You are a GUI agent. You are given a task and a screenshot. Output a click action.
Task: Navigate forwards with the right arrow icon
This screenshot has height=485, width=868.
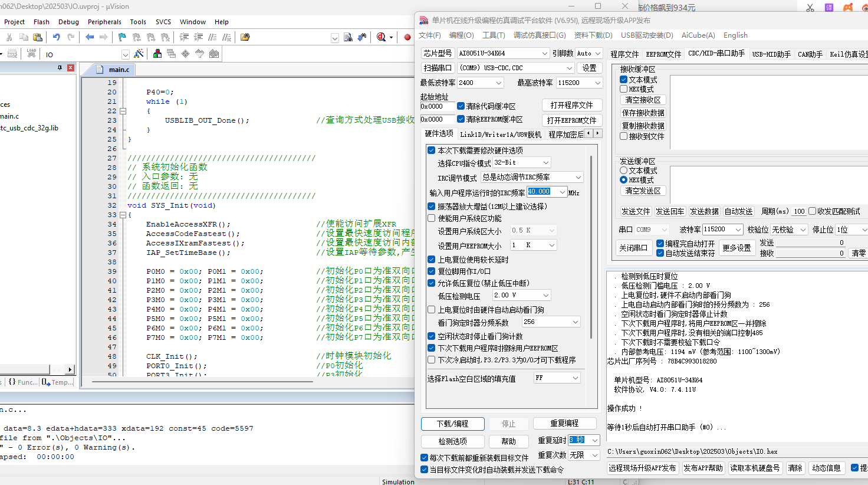click(104, 37)
